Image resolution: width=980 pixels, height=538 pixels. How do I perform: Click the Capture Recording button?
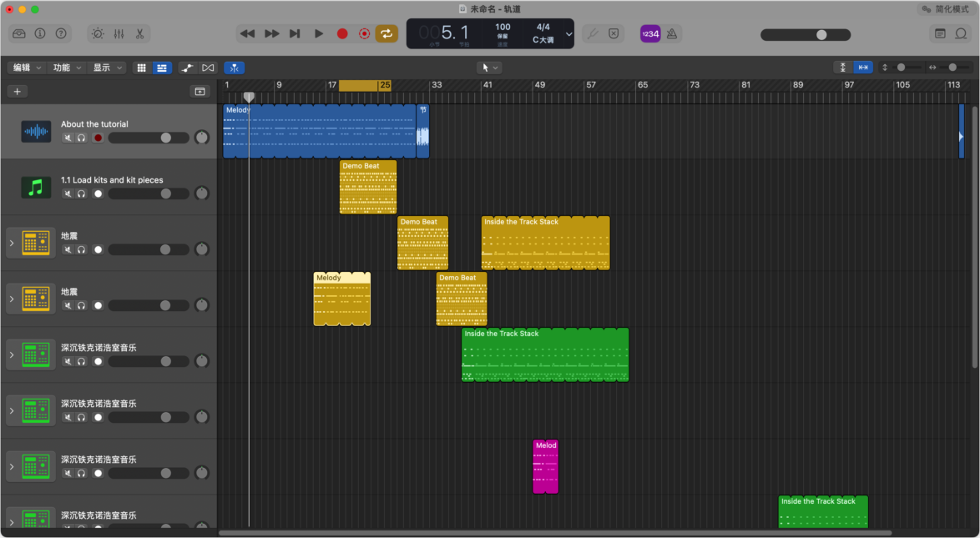(365, 33)
